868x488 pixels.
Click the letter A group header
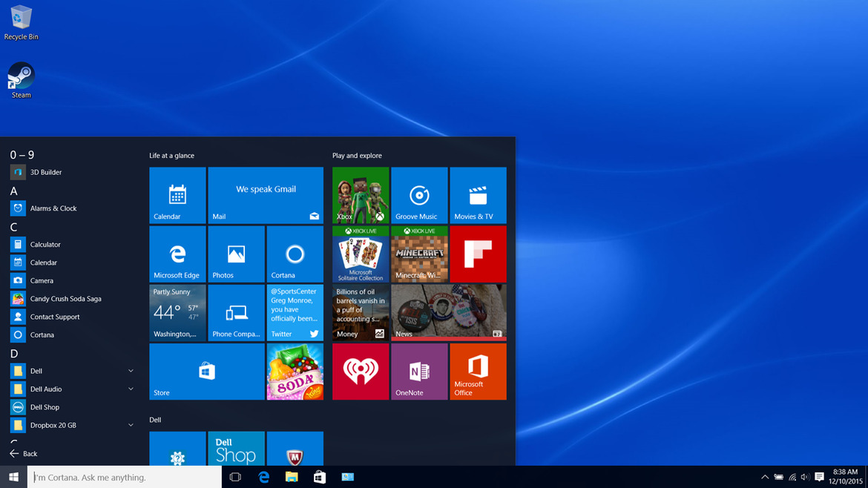tap(14, 191)
